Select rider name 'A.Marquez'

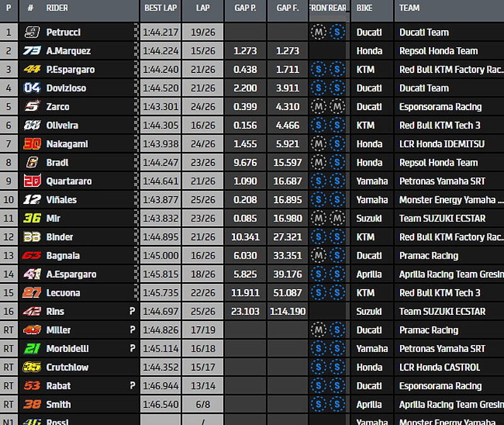tap(69, 51)
